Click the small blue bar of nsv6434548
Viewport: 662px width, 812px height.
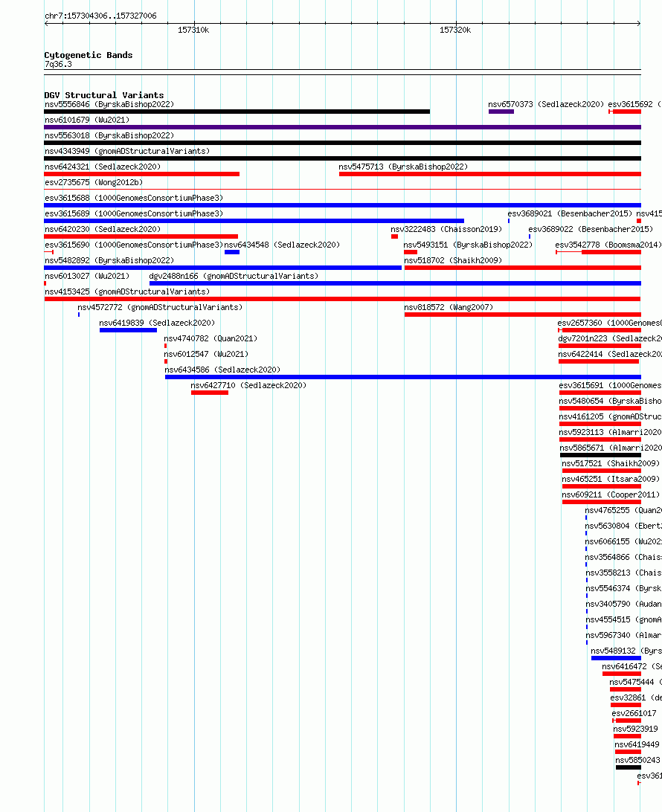click(x=231, y=251)
